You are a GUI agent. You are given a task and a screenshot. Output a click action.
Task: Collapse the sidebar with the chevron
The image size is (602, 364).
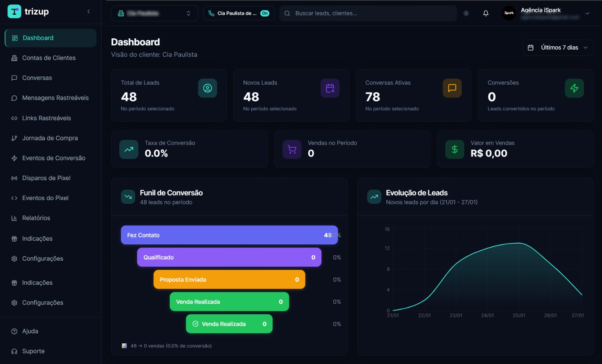coord(89,12)
